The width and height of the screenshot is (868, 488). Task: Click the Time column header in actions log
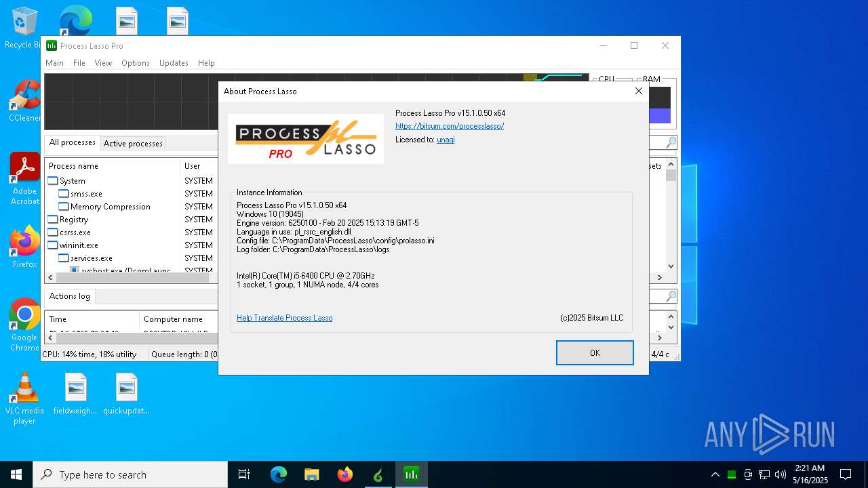tap(92, 319)
